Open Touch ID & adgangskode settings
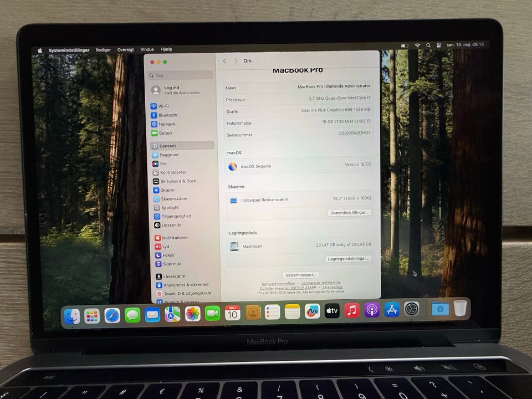Image resolution: width=532 pixels, height=399 pixels. pos(184,293)
